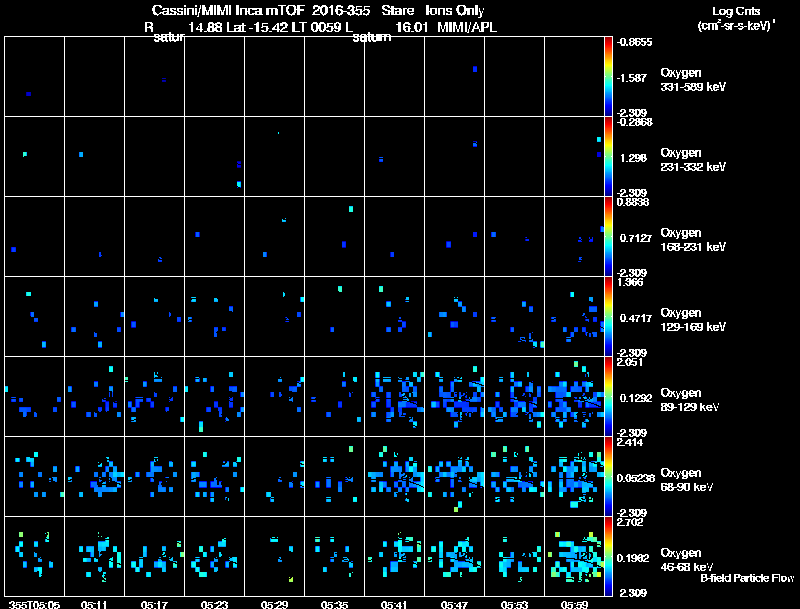Click the Oxygen 231-332 keV label

(x=693, y=160)
